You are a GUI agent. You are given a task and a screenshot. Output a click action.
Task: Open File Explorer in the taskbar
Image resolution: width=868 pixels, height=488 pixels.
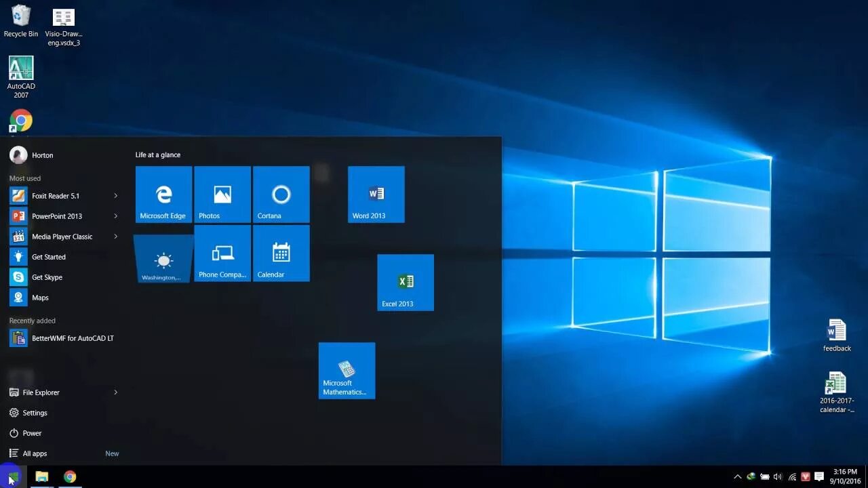42,476
